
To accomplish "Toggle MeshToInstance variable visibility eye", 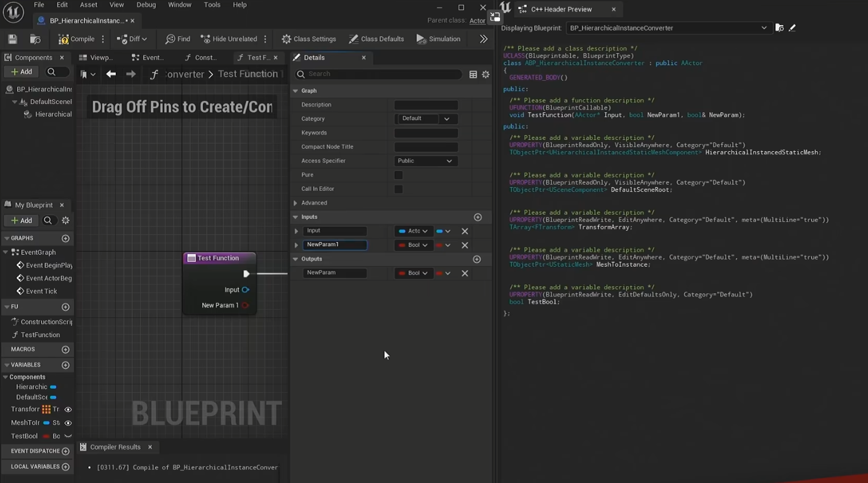I will click(x=68, y=423).
